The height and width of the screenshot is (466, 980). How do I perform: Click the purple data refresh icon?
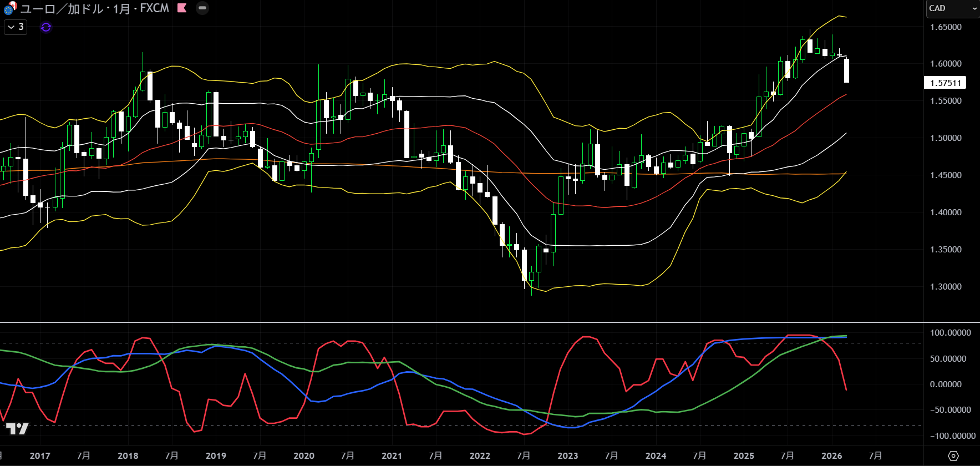(x=46, y=27)
